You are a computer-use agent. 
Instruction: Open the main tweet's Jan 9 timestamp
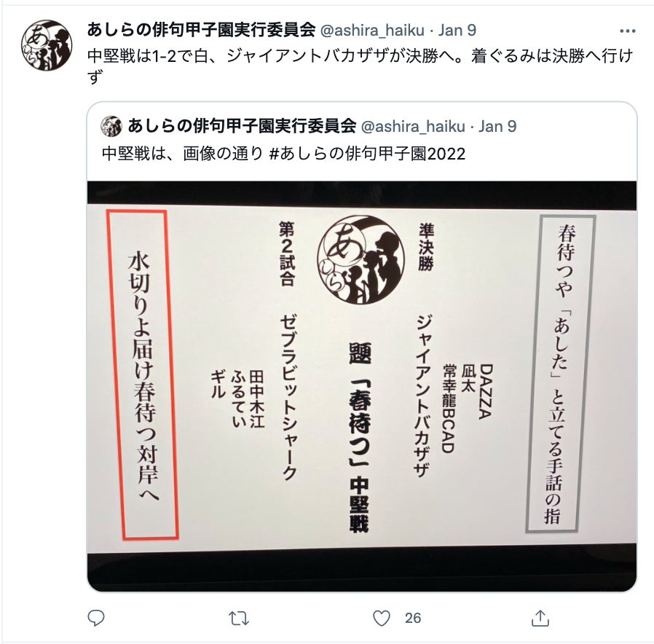[457, 31]
